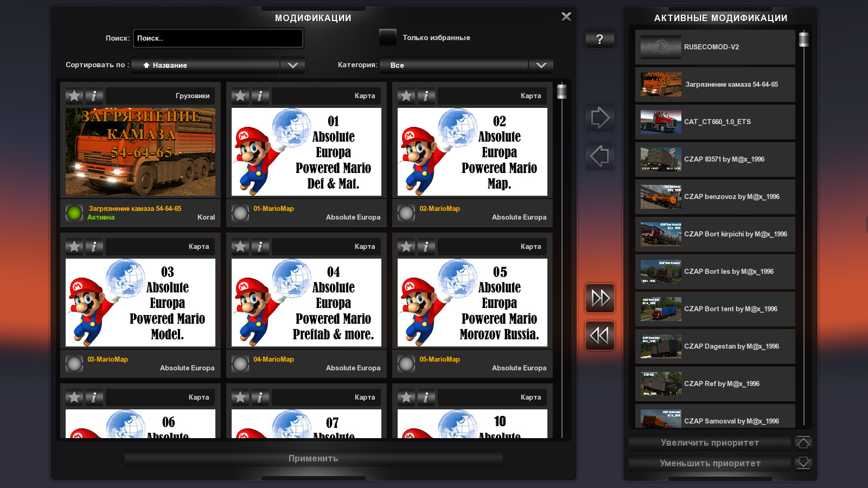Toggle activation circle for 04-MarioMap
Viewport: 868px width, 488px height.
pos(240,363)
